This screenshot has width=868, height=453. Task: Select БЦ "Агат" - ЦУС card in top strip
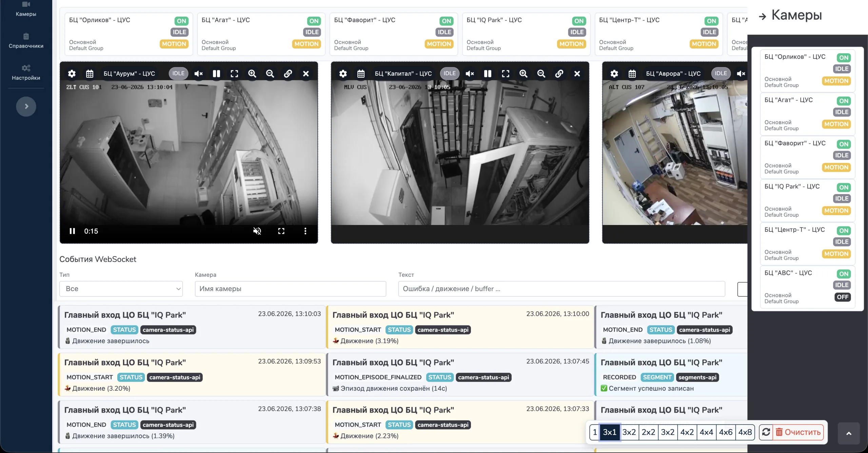pos(261,34)
